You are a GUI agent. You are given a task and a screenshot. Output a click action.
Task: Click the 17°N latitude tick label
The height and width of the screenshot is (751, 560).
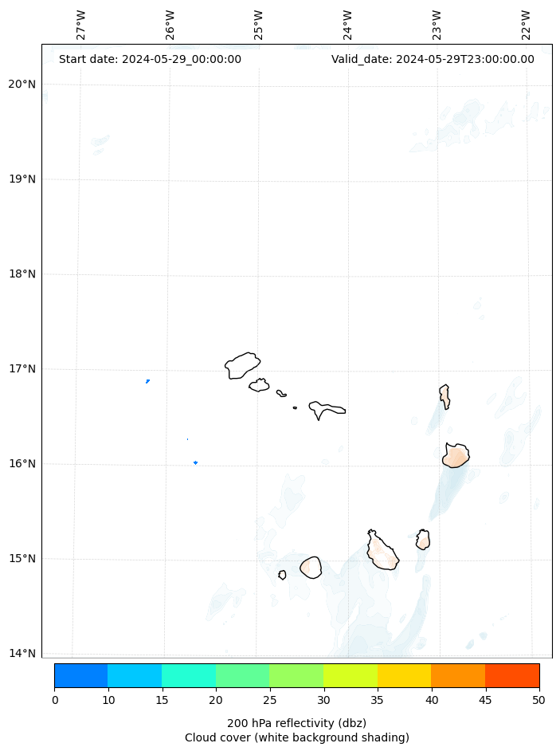22,369
